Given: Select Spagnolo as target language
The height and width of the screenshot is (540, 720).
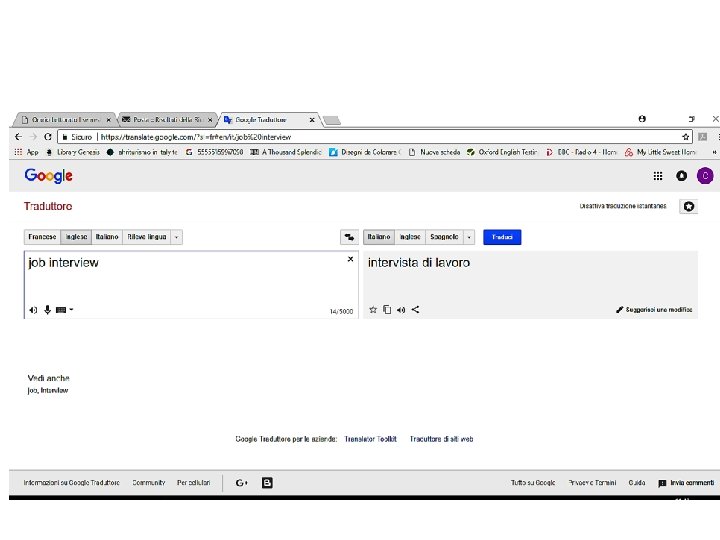Looking at the screenshot, I should [x=444, y=237].
